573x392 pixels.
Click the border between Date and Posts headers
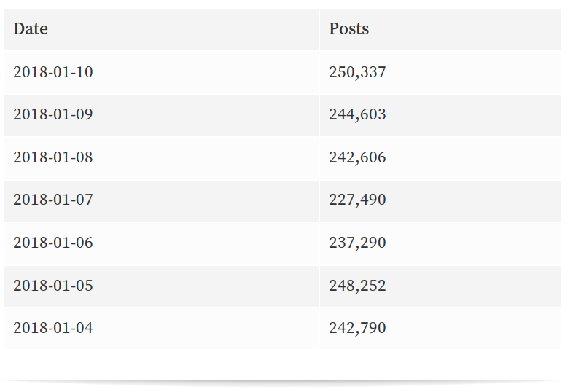click(x=319, y=29)
